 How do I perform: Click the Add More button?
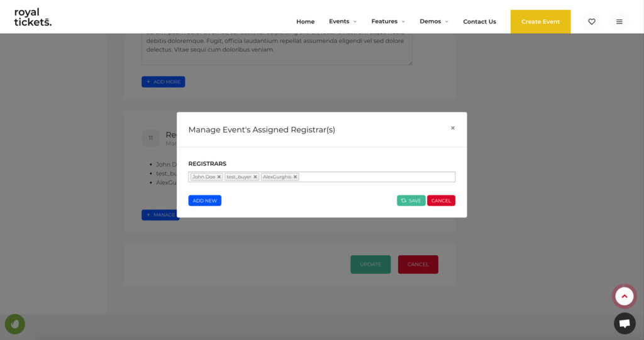[163, 82]
